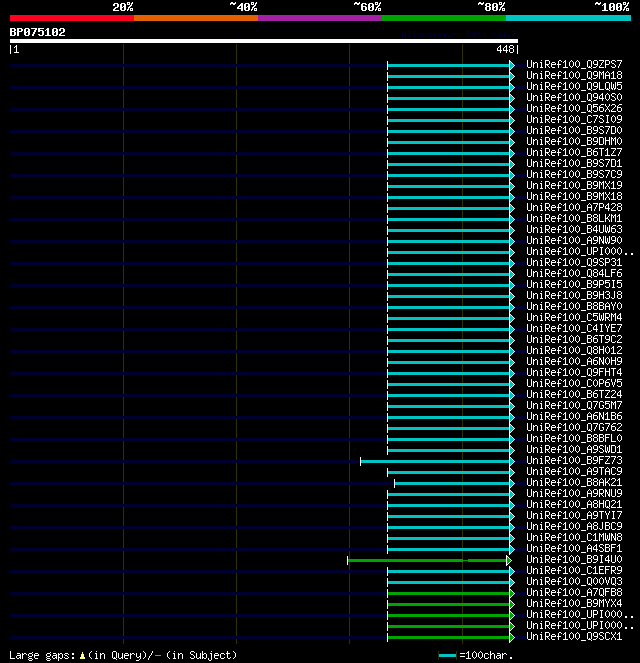Select hit label UniRef100_A9RNU9
This screenshot has width=640, height=663.
574,493
